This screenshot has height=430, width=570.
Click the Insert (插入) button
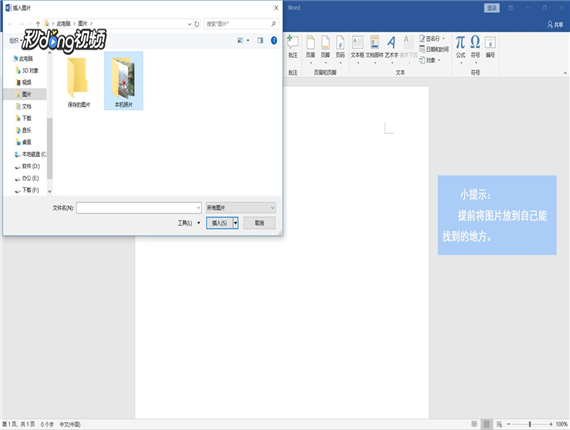220,223
